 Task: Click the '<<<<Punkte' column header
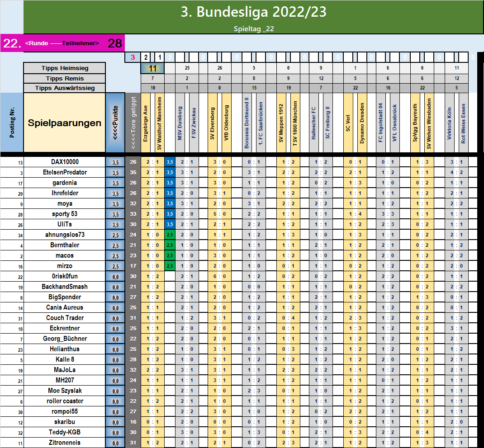pos(115,123)
